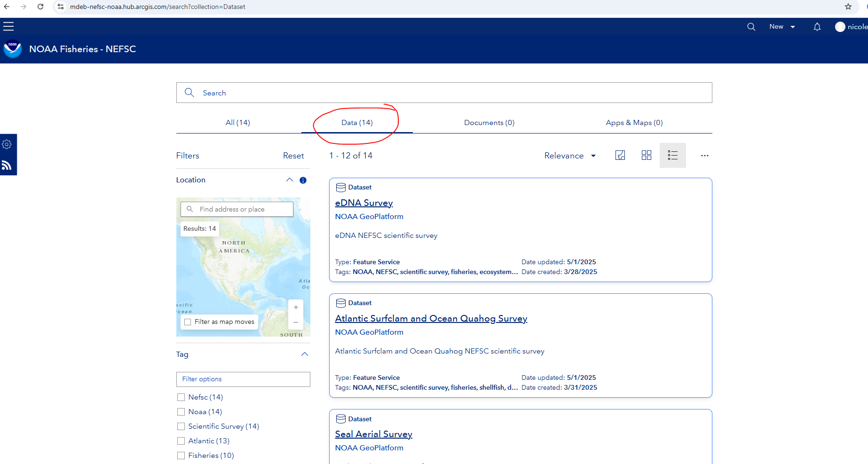Click the browser forward arrow

pyautogui.click(x=24, y=7)
